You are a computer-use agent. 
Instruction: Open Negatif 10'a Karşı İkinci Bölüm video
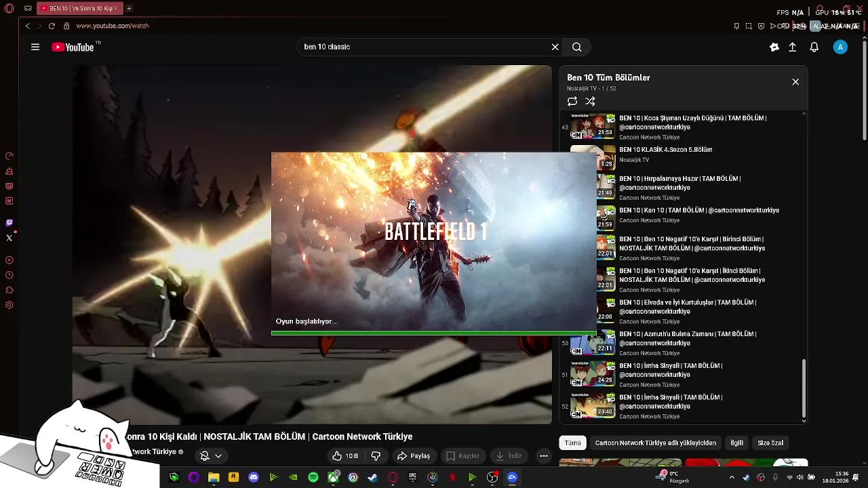pyautogui.click(x=685, y=279)
